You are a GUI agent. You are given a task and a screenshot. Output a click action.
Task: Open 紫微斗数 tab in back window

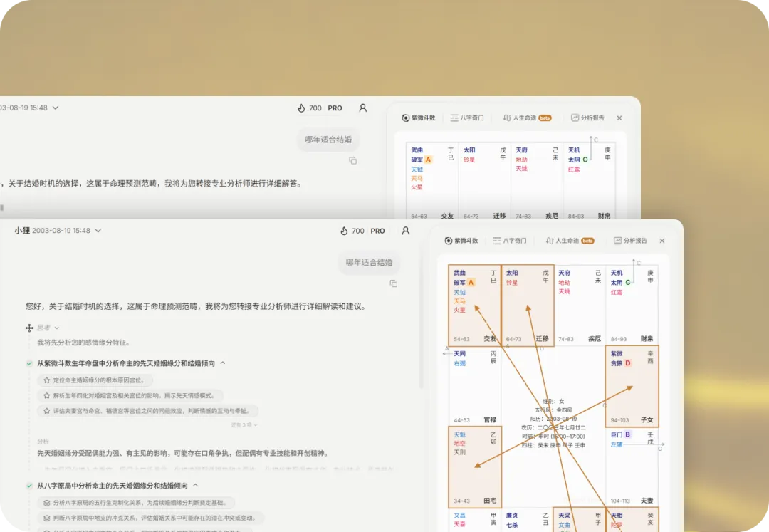pos(419,118)
